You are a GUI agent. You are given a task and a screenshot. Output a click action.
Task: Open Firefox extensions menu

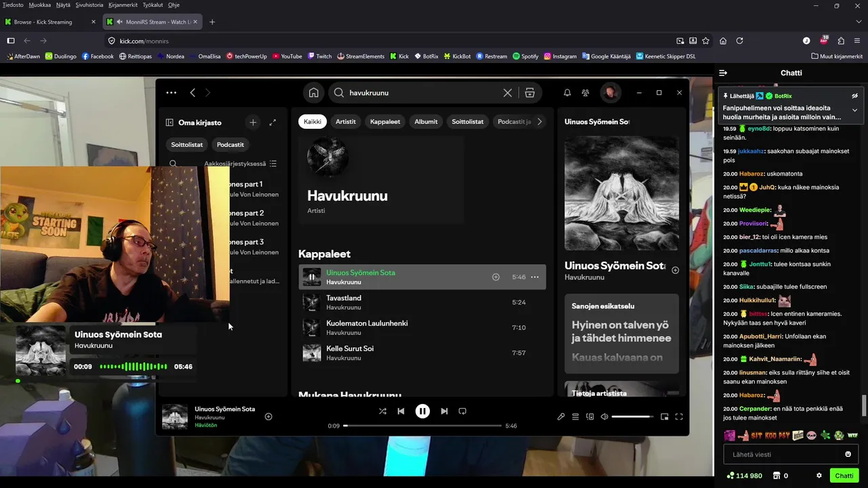841,41
